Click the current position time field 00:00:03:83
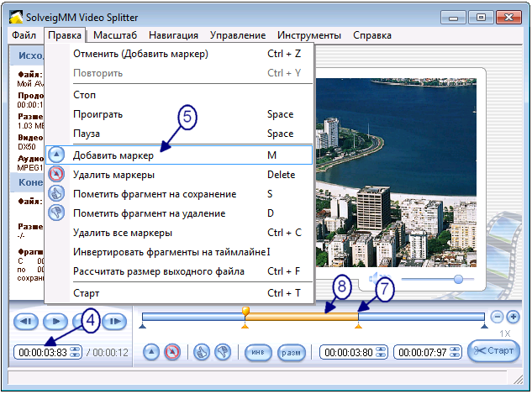 pos(43,352)
